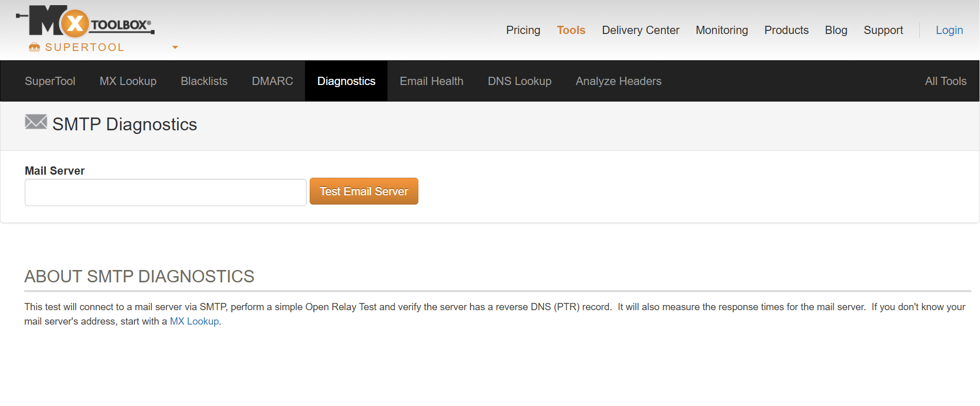This screenshot has width=980, height=406.
Task: Select the Diagnostics tab
Action: click(346, 81)
